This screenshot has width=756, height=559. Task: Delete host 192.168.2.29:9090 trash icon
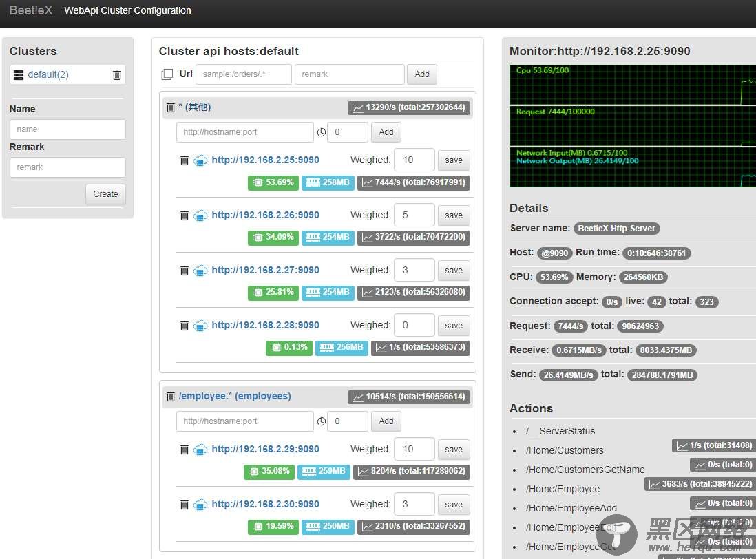click(x=184, y=449)
